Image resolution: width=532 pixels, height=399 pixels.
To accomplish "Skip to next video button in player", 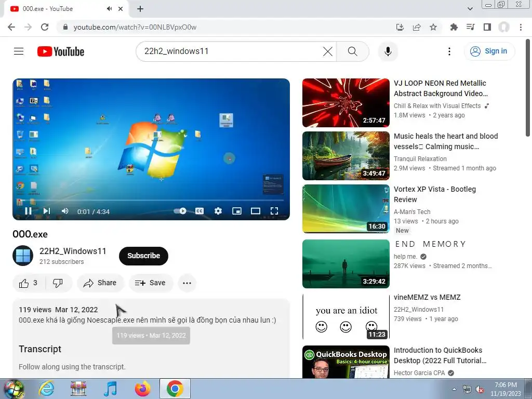I will click(x=47, y=211).
